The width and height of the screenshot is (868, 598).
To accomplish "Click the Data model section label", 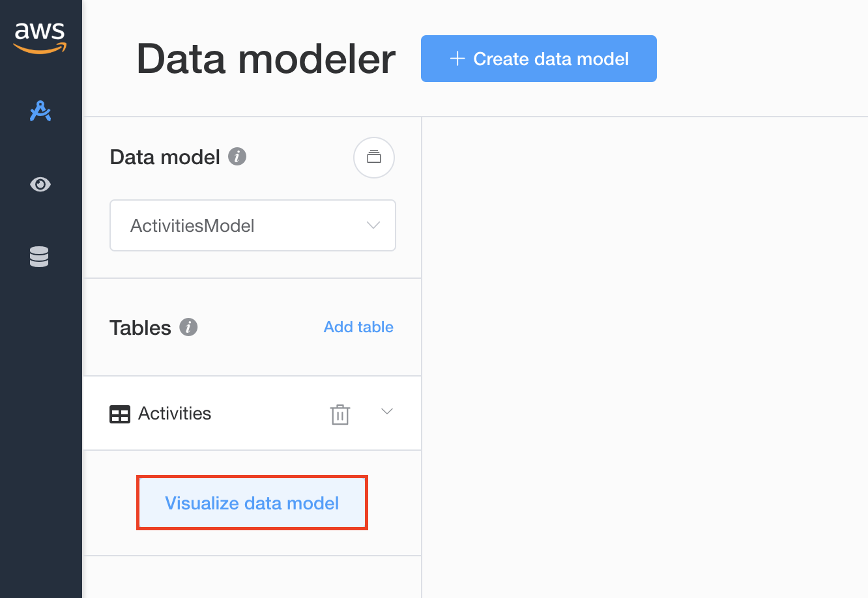I will tap(165, 157).
